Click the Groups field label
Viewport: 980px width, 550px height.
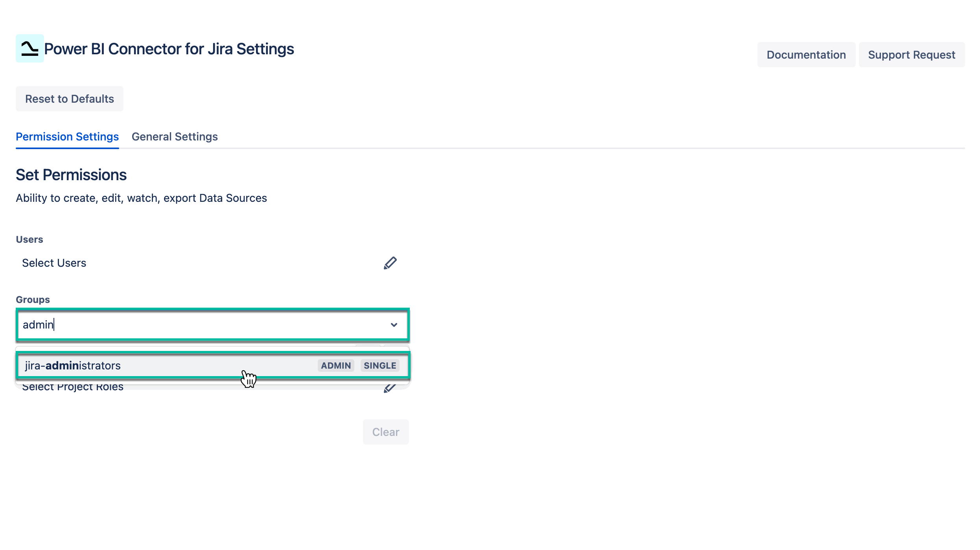click(33, 299)
